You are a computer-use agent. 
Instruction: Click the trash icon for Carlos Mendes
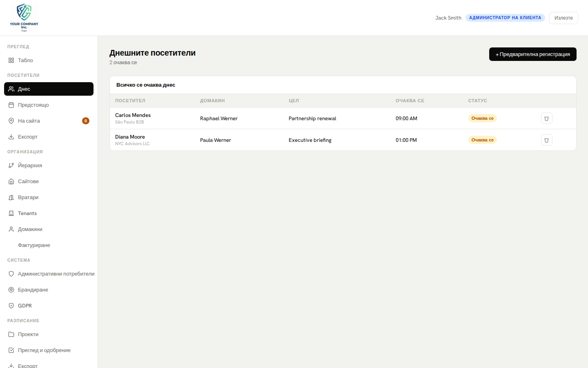pyautogui.click(x=546, y=118)
